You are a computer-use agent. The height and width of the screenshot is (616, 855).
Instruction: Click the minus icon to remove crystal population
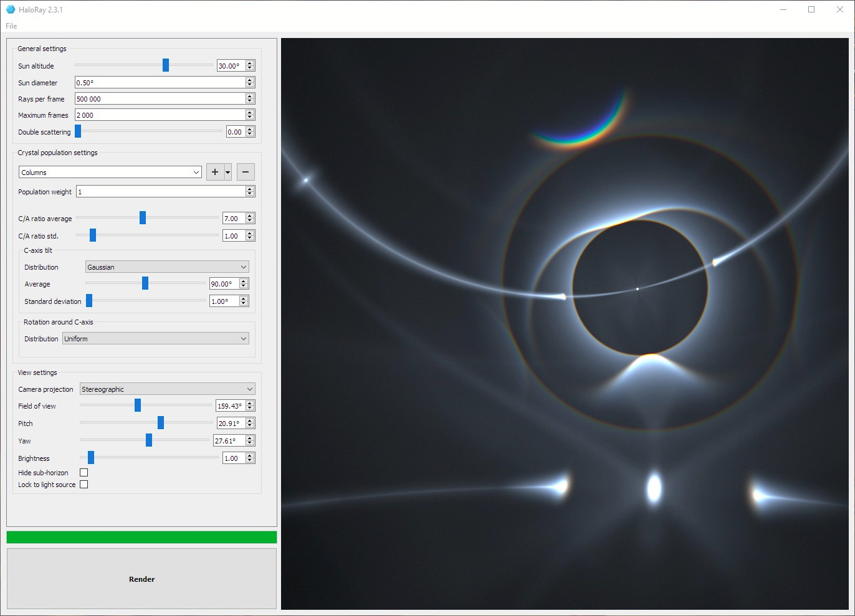(x=246, y=173)
